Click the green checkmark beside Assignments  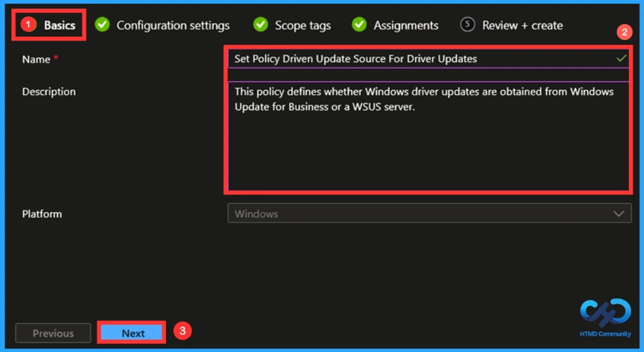[x=359, y=25]
